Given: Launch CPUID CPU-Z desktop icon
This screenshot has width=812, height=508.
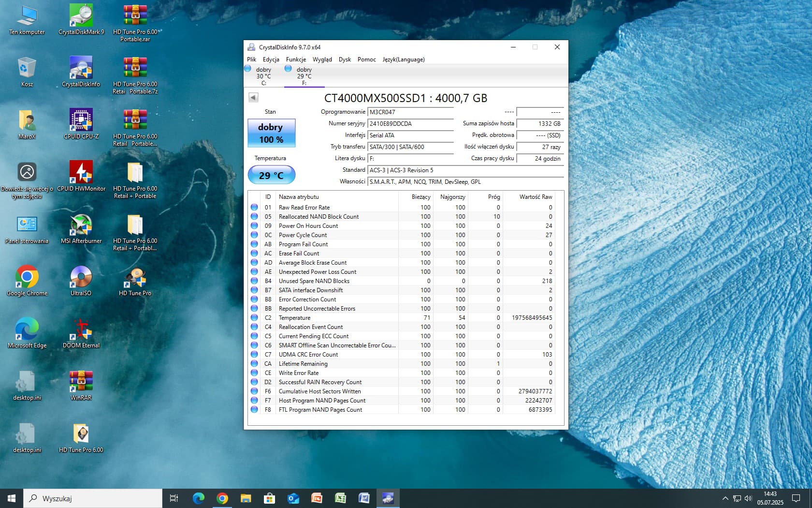Looking at the screenshot, I should coord(81,124).
